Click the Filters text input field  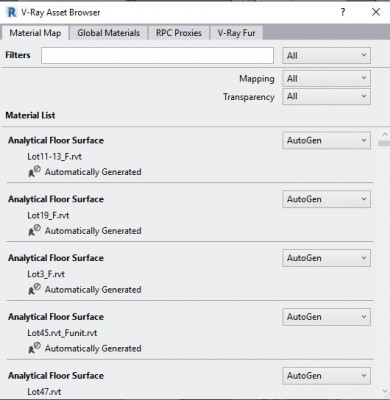[157, 55]
